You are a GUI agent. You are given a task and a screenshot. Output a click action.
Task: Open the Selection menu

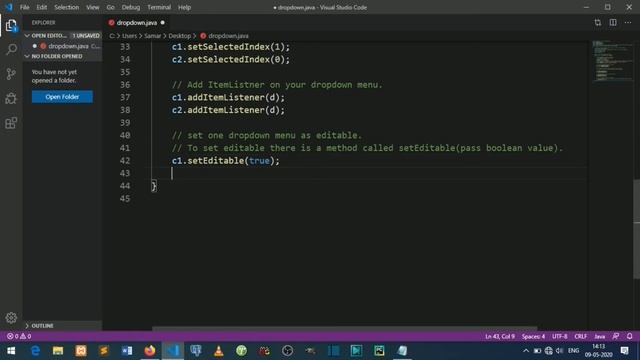tap(67, 7)
